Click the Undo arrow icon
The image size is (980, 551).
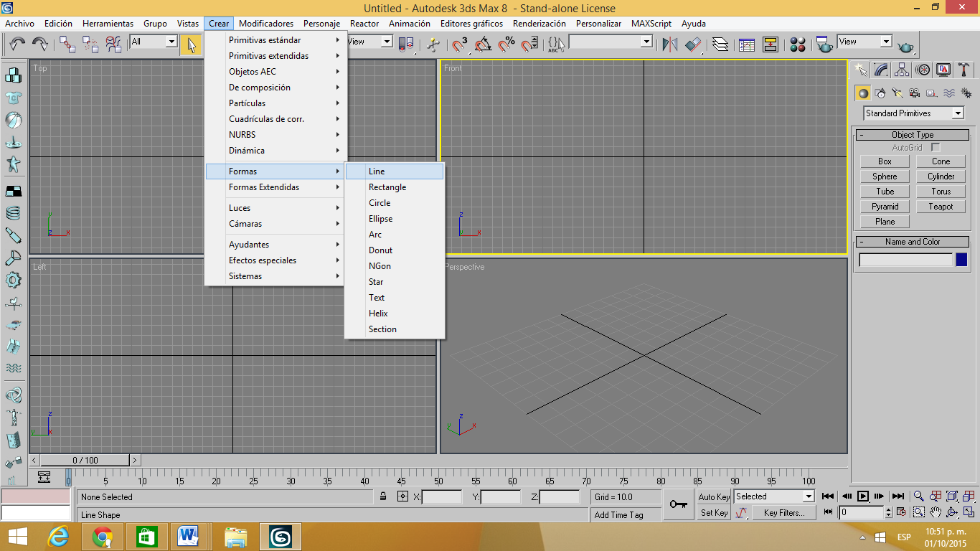pyautogui.click(x=18, y=44)
